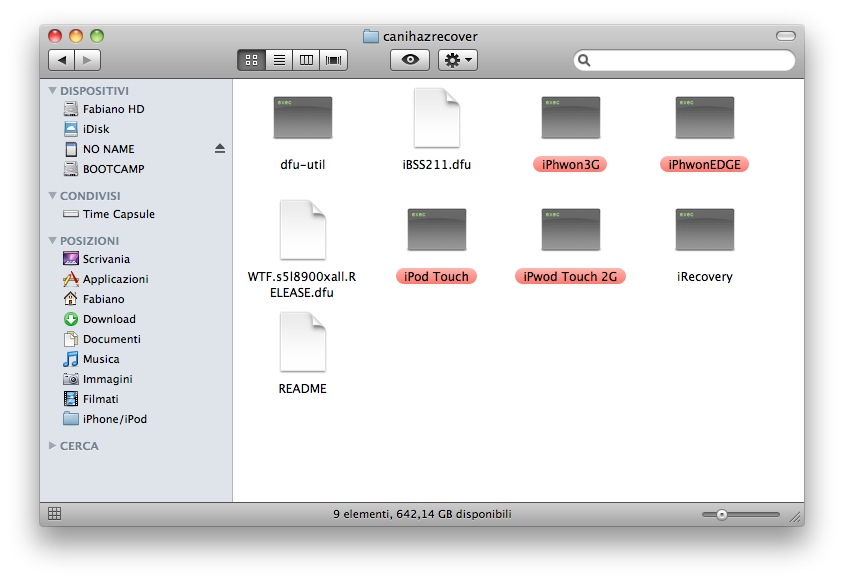The width and height of the screenshot is (844, 581).
Task: Close the Finder window
Action: tap(55, 36)
